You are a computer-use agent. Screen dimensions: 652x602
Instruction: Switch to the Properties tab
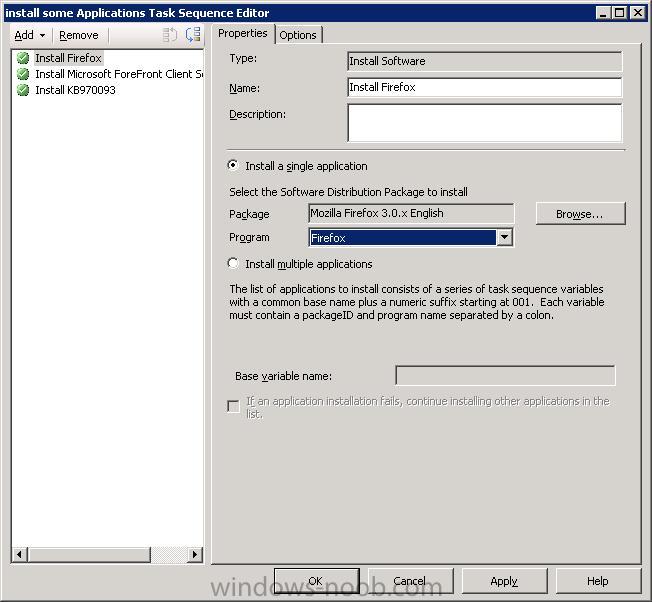(243, 33)
